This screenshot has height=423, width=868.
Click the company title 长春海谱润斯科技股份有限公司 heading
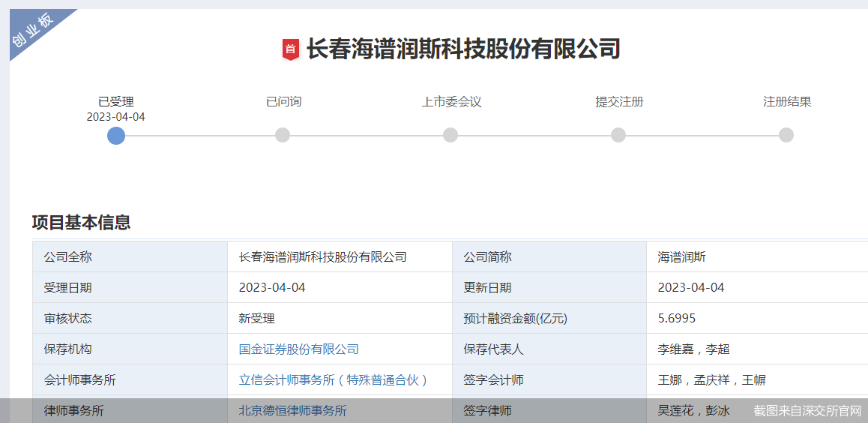[x=463, y=49]
